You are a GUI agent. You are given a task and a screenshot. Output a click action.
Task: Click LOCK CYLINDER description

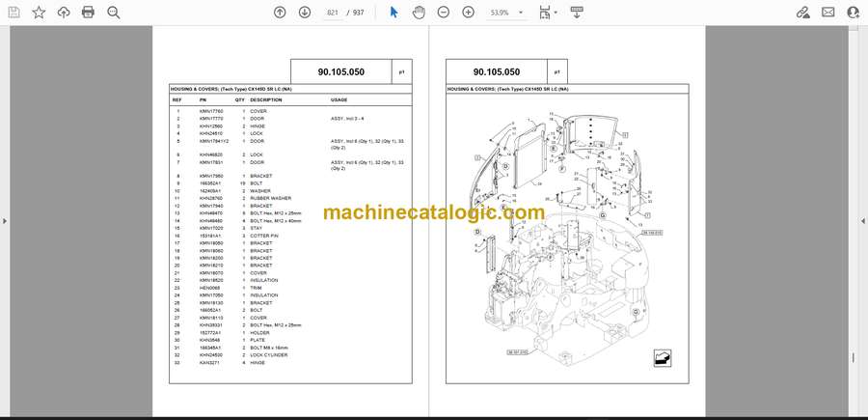click(x=268, y=355)
